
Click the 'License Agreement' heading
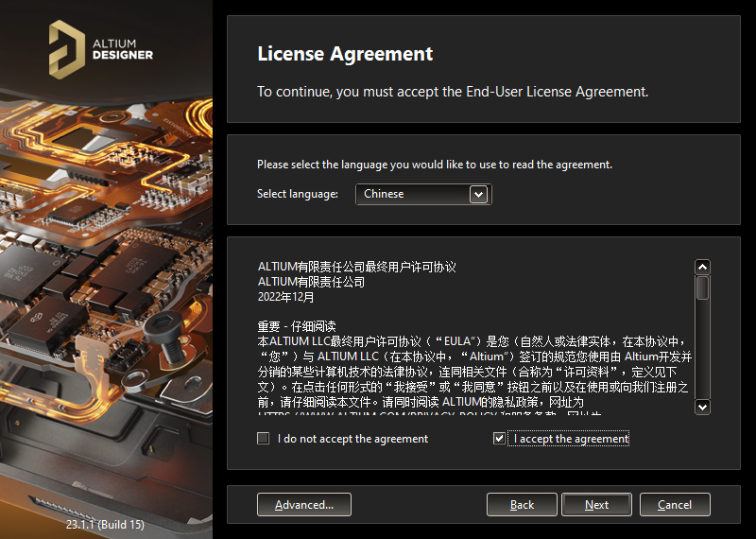click(x=345, y=54)
